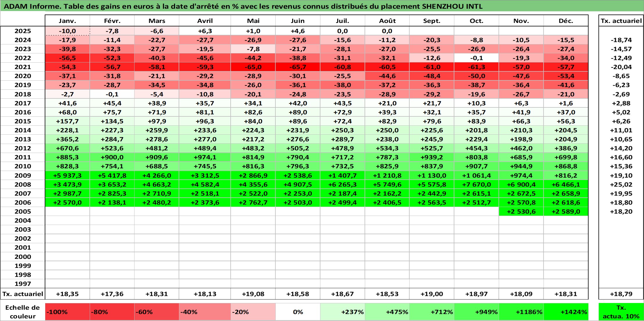The height and width of the screenshot is (321, 644).
Task: Click the 2021 row label
Action: coord(23,67)
